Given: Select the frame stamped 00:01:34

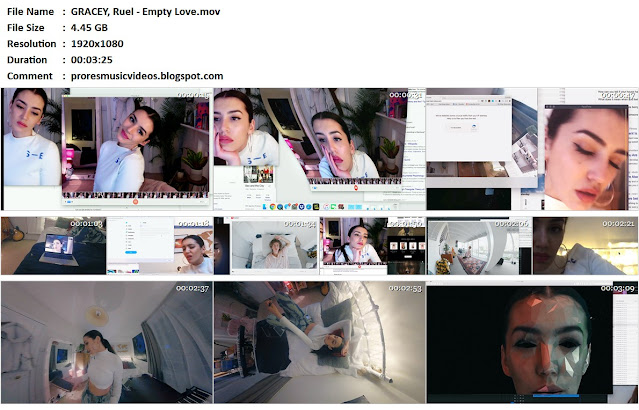Looking at the screenshot, I should click(x=267, y=245).
